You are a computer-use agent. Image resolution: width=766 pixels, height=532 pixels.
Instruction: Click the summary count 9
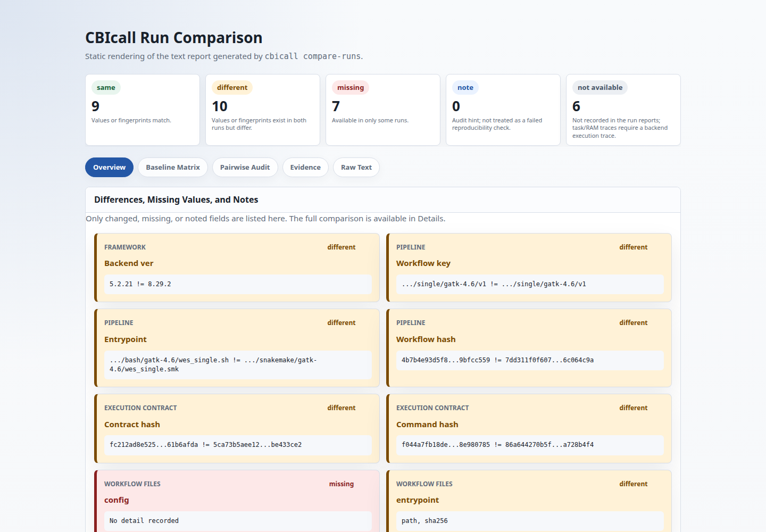[x=96, y=106]
